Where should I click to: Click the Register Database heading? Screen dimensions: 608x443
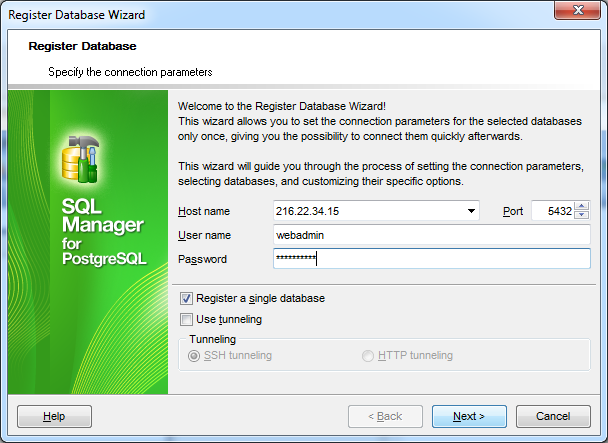tap(82, 46)
